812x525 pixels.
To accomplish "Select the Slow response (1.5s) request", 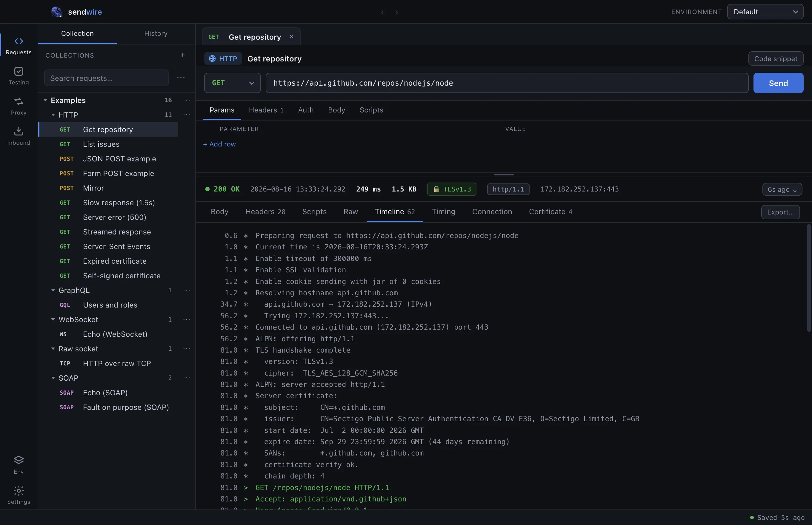I will (108, 203).
